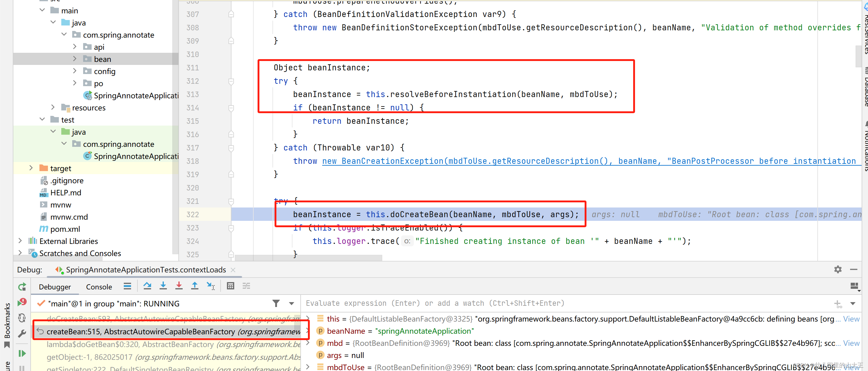Open .gitignore file
The image size is (868, 371).
click(67, 180)
